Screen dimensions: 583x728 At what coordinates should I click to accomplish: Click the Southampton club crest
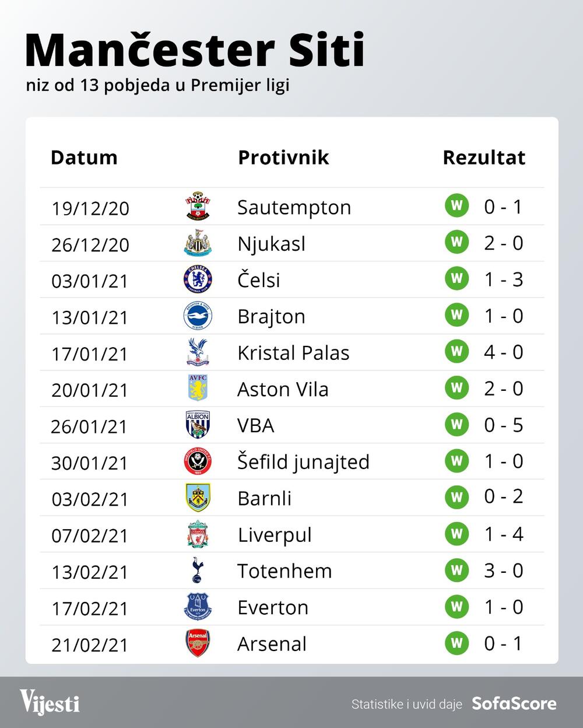(x=198, y=207)
